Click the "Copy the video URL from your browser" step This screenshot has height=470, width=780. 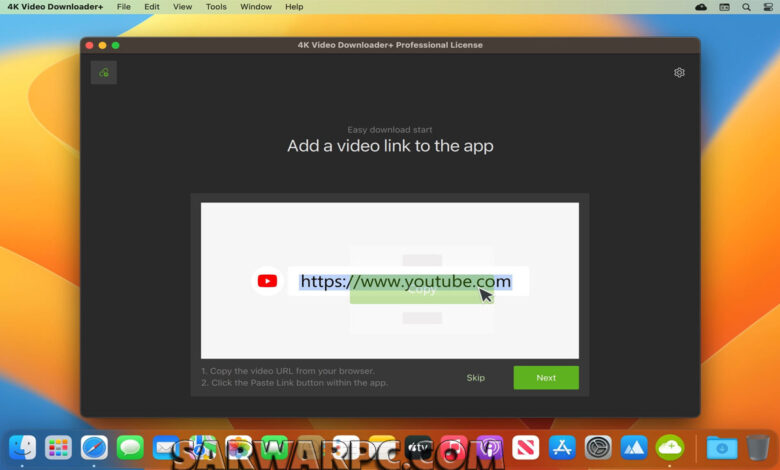288,371
